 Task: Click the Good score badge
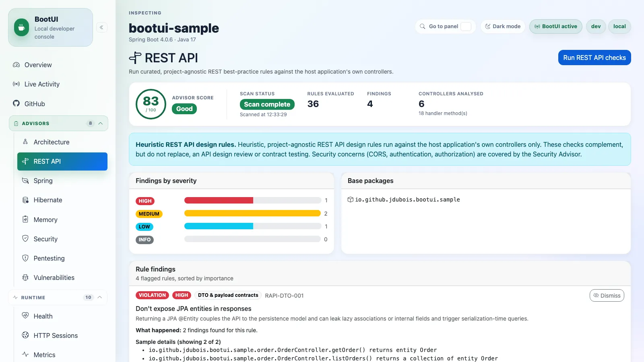[184, 109]
